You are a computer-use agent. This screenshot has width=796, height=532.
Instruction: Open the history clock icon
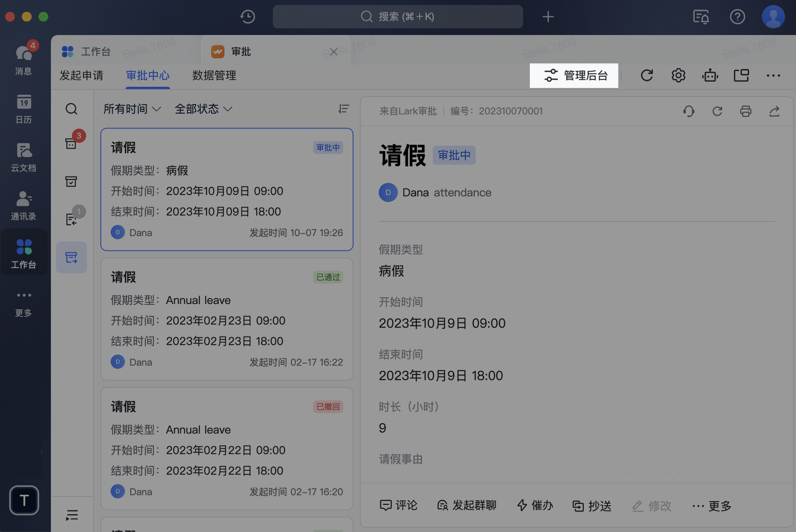[x=248, y=17]
